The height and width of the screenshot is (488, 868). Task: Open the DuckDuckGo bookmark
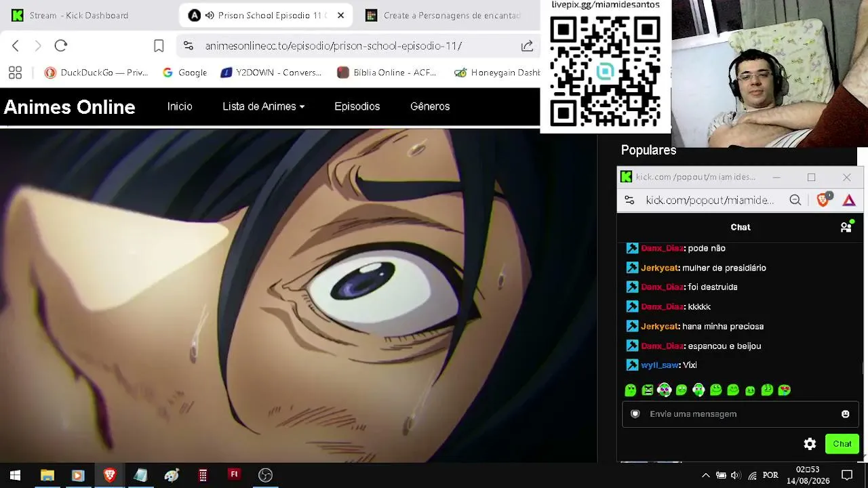point(96,73)
